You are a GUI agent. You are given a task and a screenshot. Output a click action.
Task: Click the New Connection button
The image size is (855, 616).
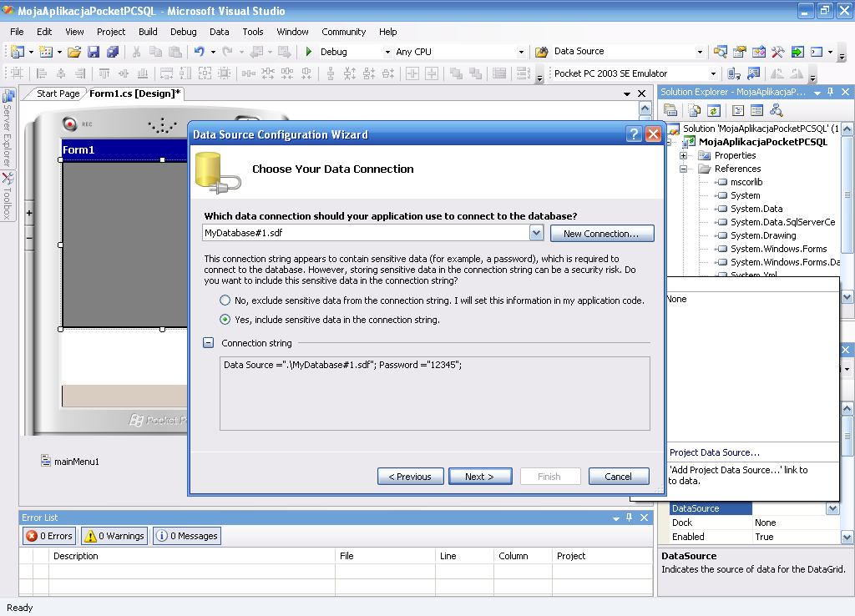point(601,234)
